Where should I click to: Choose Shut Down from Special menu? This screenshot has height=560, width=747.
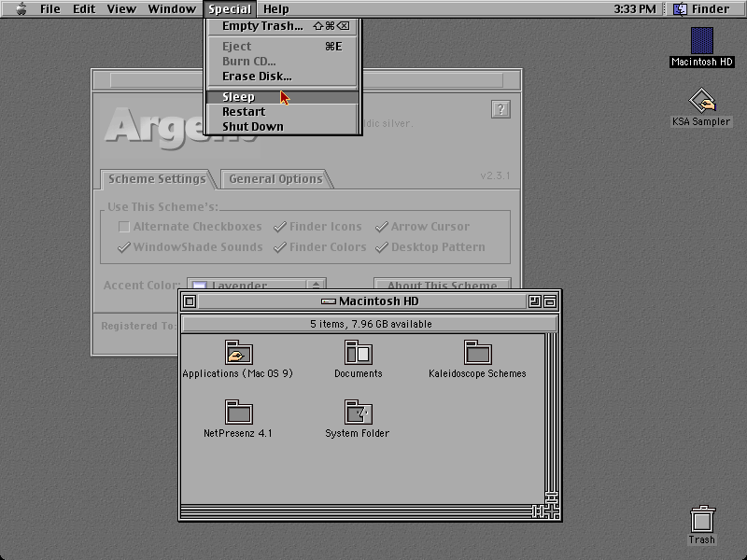(283, 126)
